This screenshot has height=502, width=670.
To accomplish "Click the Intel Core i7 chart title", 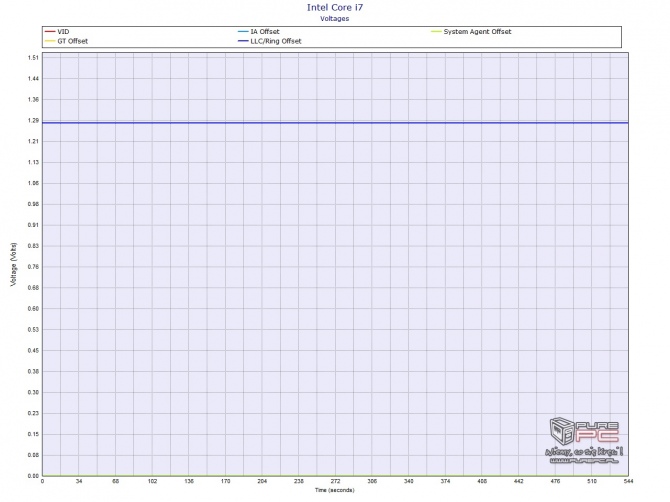I will (335, 7).
